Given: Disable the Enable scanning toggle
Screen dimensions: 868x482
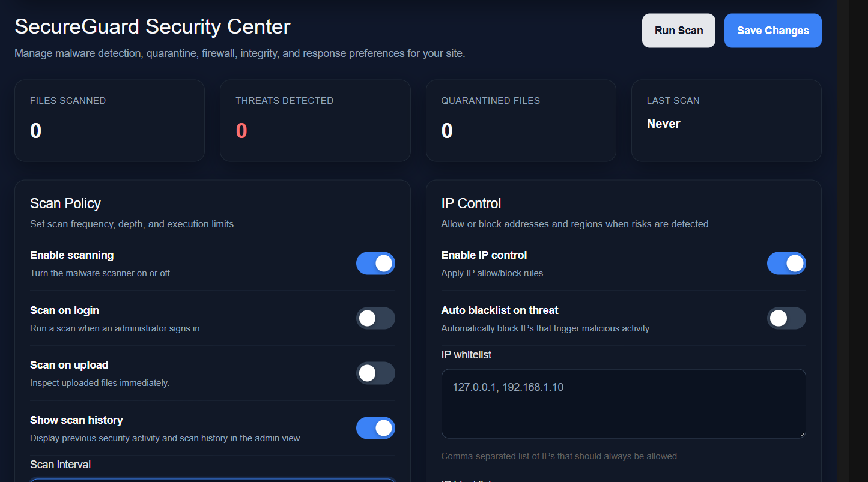Looking at the screenshot, I should [x=375, y=263].
